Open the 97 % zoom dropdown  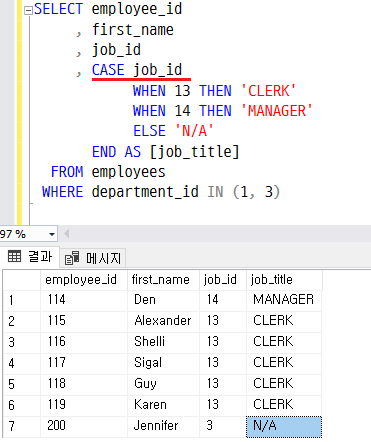[x=52, y=234]
